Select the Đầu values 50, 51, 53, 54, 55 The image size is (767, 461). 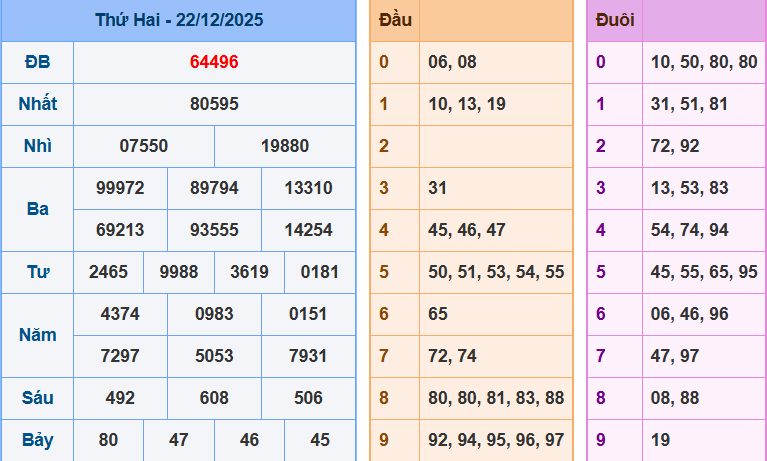pyautogui.click(x=496, y=272)
